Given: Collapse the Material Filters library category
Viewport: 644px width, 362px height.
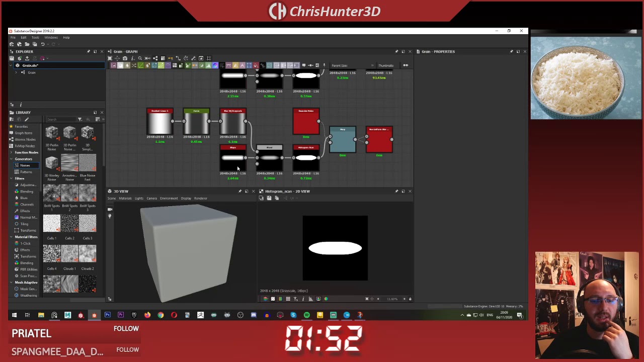Looking at the screenshot, I should (12, 237).
